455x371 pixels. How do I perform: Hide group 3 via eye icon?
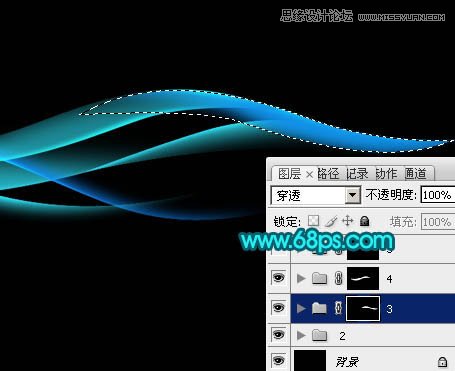[279, 307]
